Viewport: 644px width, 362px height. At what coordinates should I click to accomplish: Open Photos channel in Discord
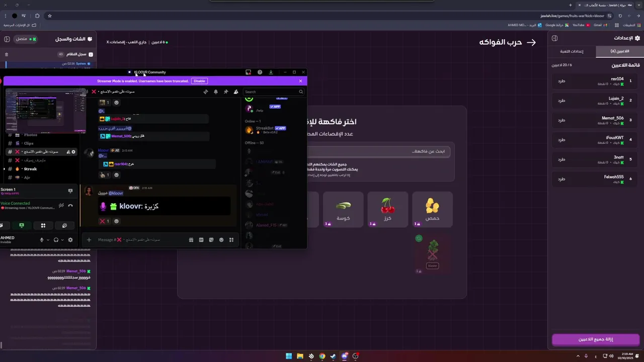point(30,135)
